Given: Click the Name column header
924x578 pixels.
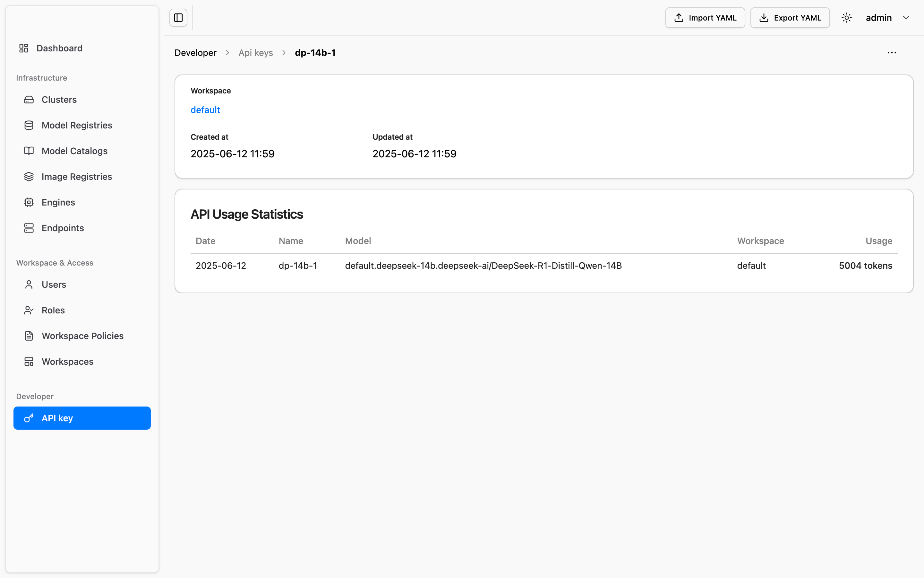Looking at the screenshot, I should (x=291, y=241).
